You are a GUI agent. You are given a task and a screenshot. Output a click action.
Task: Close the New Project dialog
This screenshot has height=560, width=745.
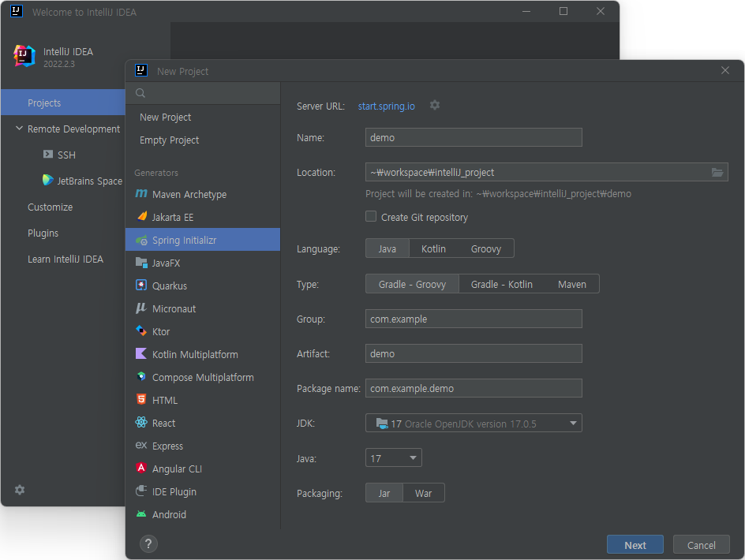point(725,70)
